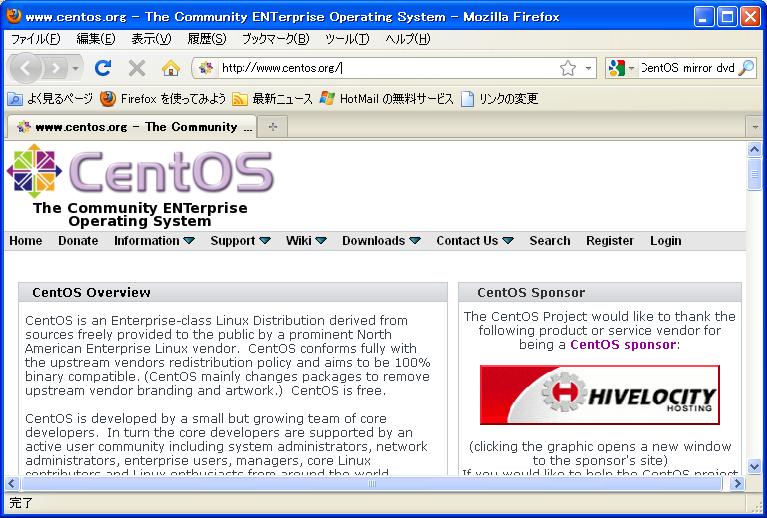Reload the current page

(103, 68)
